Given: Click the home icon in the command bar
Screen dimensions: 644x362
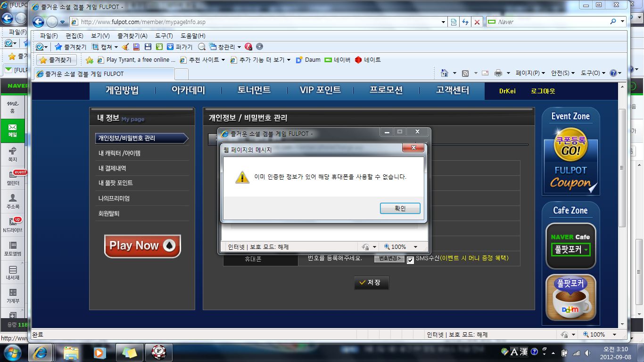Looking at the screenshot, I should (444, 73).
